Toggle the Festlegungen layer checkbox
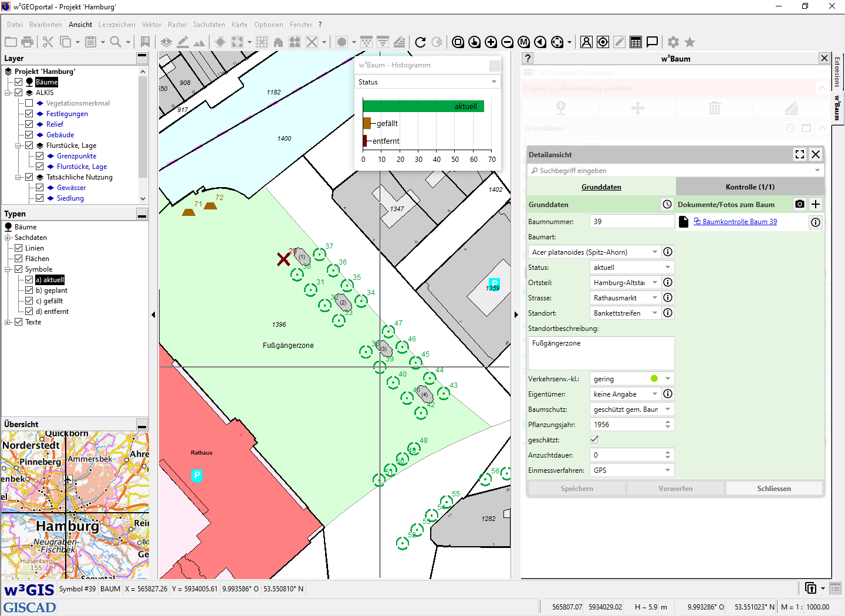 [29, 114]
